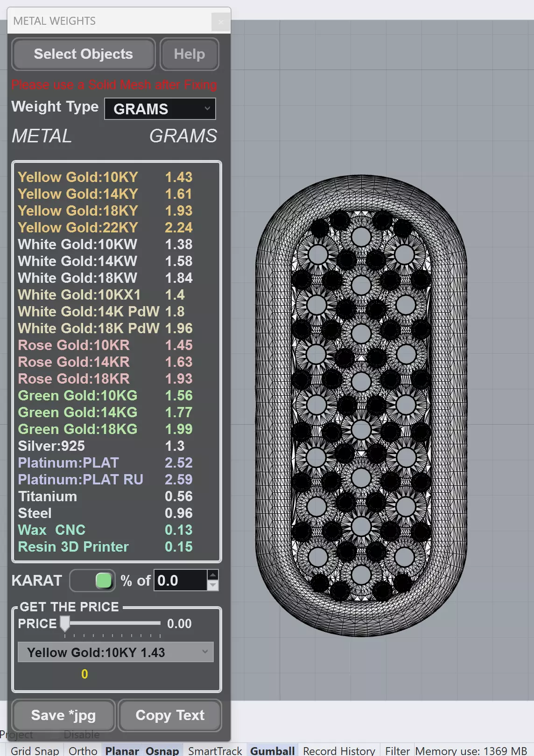Select the White Gold:10KX1 row
534x756 pixels.
[105, 295]
